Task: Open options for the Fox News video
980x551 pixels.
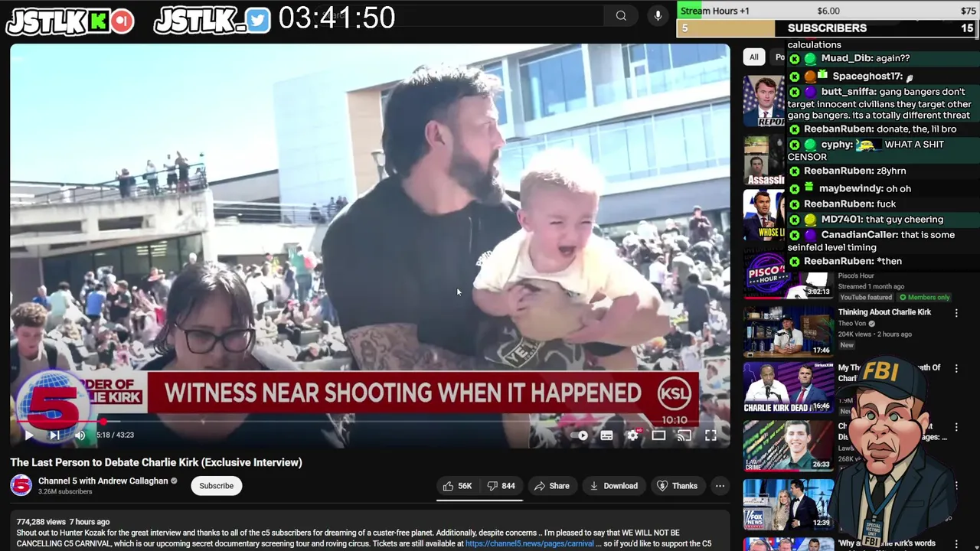Action: (956, 484)
